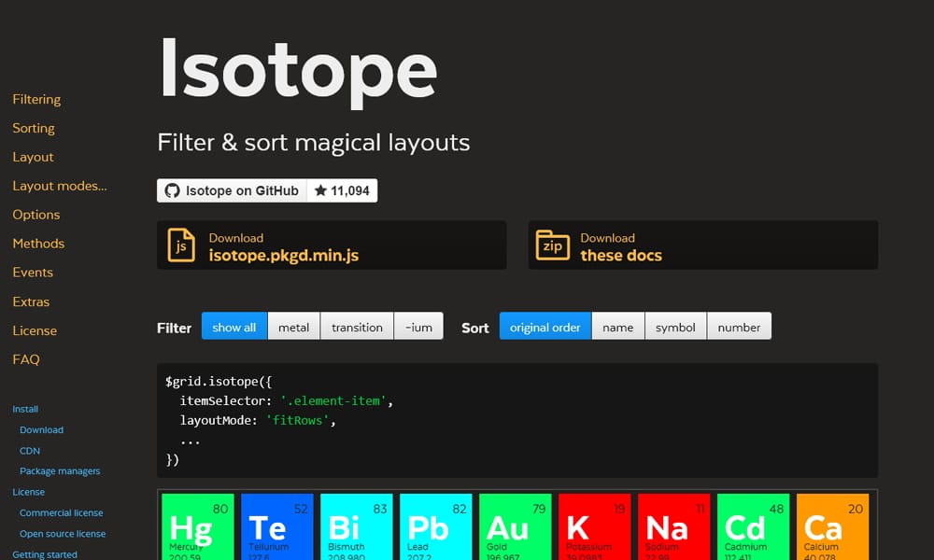Screen dimensions: 934x560
Task: Select the show all filter option
Action: [233, 327]
